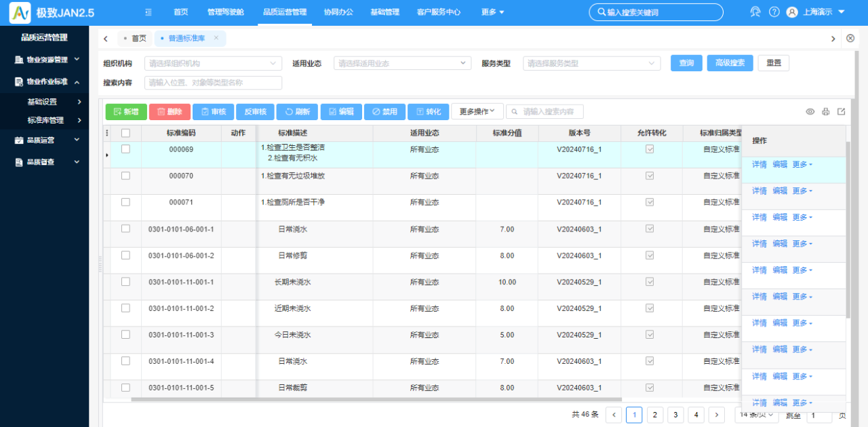Image resolution: width=868 pixels, height=427 pixels.
Task: Click the export icon above table
Action: click(842, 112)
